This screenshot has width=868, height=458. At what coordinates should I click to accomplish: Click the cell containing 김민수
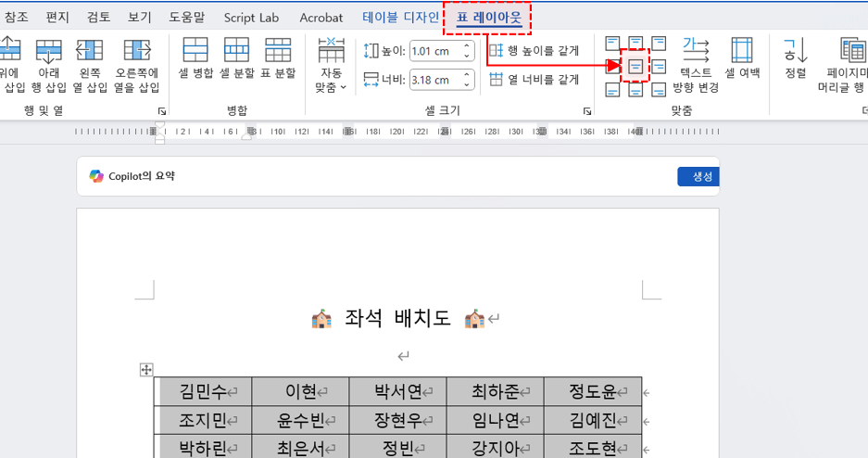pos(203,391)
